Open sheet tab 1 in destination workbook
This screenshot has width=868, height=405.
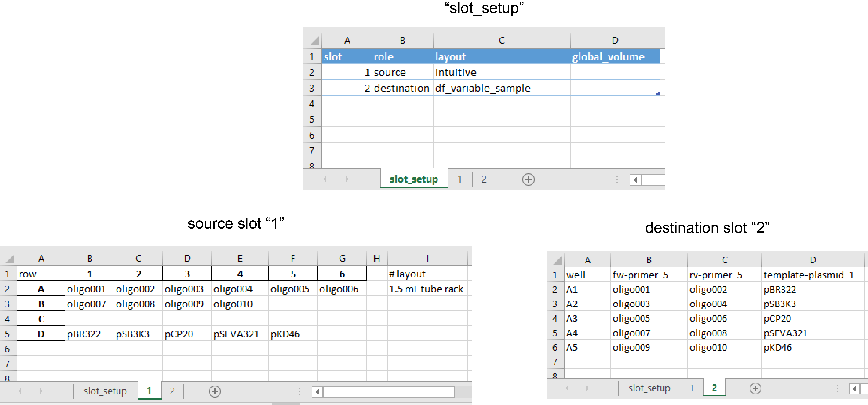pos(691,388)
